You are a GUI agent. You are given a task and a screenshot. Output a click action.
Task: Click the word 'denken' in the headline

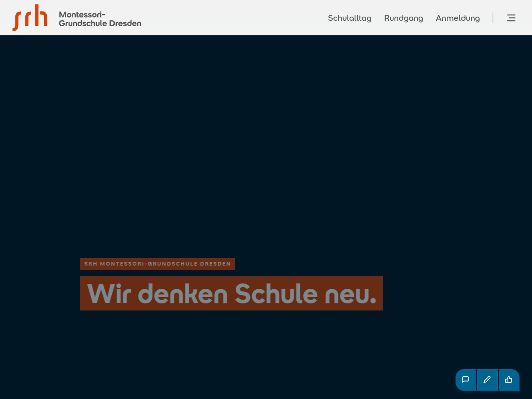(182, 293)
